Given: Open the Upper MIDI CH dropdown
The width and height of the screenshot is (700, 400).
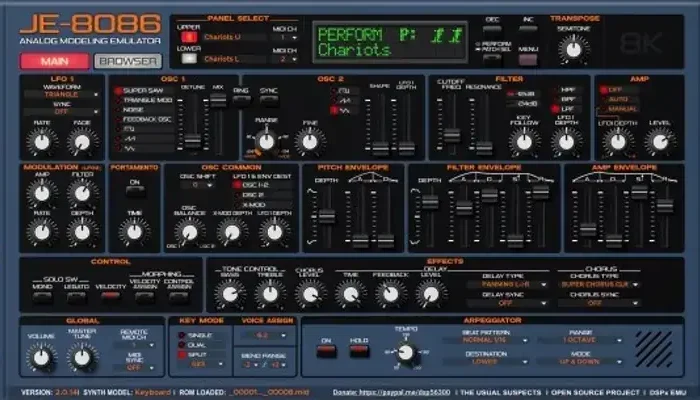Looking at the screenshot, I should (x=284, y=38).
